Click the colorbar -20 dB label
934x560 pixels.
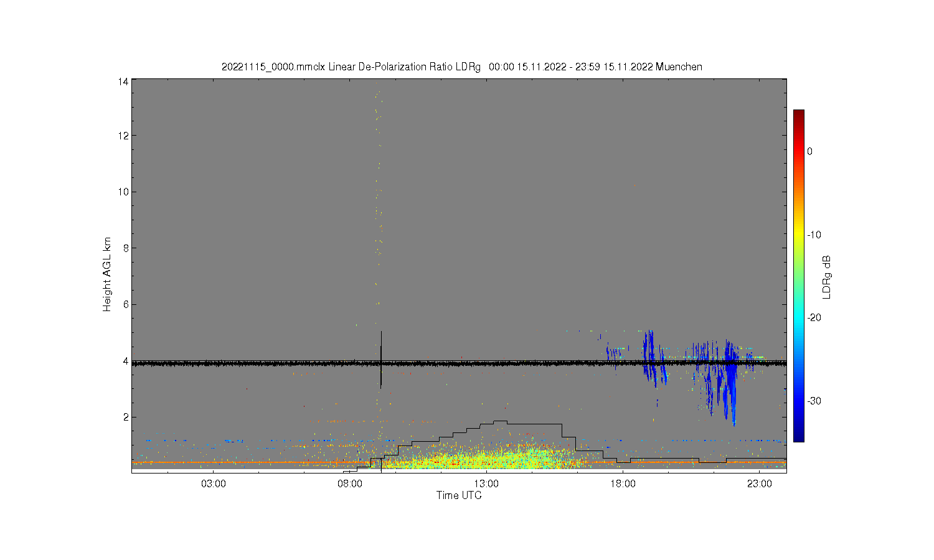814,317
